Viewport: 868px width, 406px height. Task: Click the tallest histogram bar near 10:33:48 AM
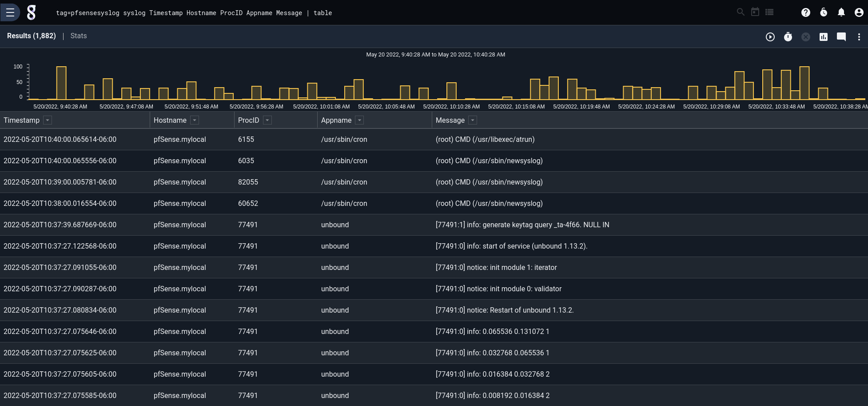pos(804,83)
